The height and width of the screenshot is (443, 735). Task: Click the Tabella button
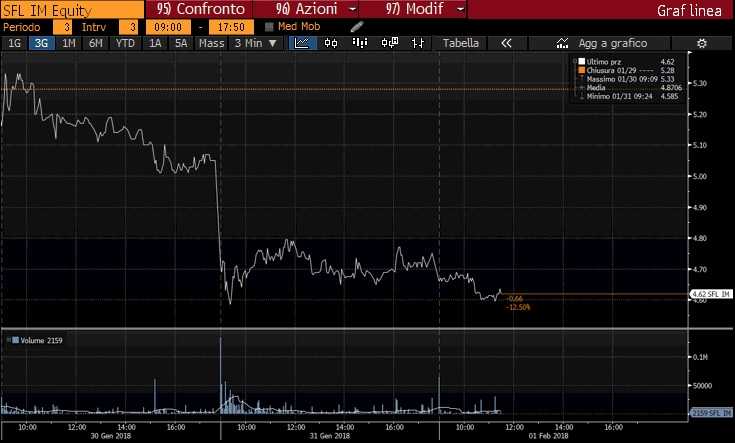(461, 43)
